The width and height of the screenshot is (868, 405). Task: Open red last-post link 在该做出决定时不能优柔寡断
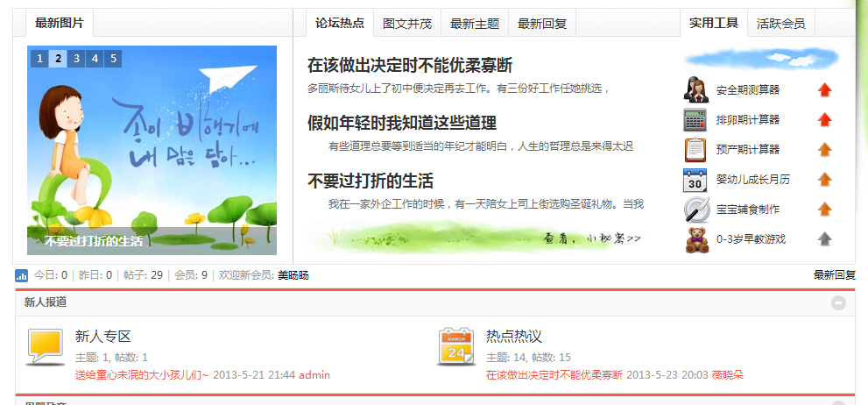point(554,375)
